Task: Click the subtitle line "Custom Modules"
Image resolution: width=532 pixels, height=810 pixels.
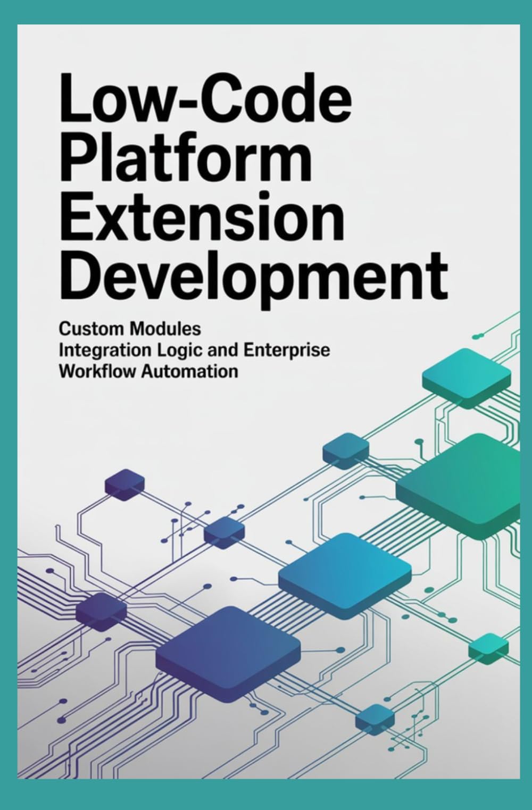Action: [130, 329]
